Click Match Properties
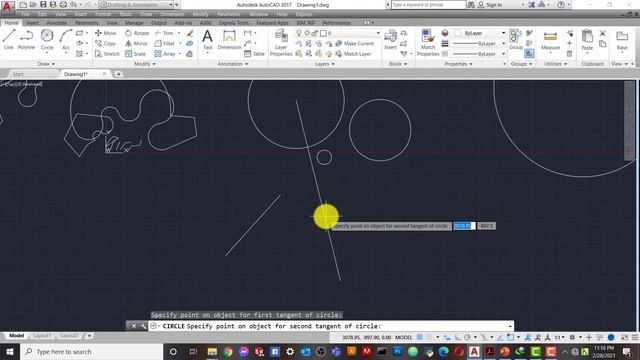Image resolution: width=640 pixels, height=360 pixels. click(x=428, y=43)
